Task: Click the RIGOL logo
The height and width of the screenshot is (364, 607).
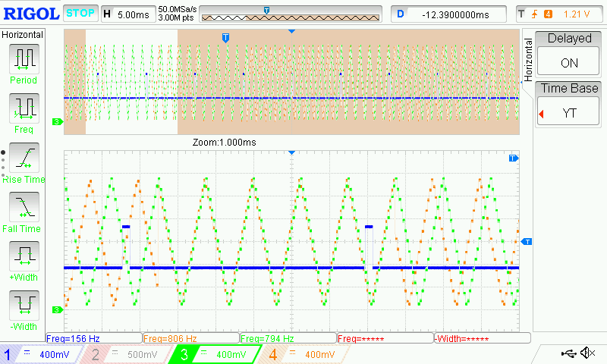Action: coord(31,14)
